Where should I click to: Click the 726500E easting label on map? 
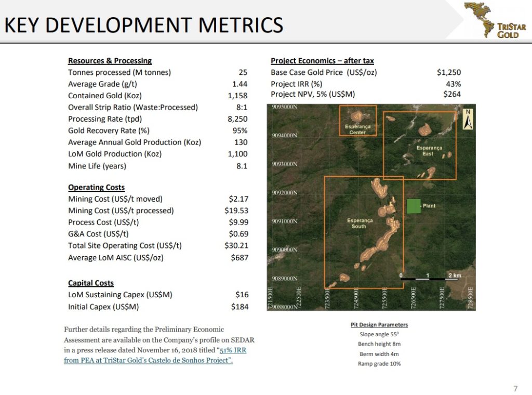(413, 298)
